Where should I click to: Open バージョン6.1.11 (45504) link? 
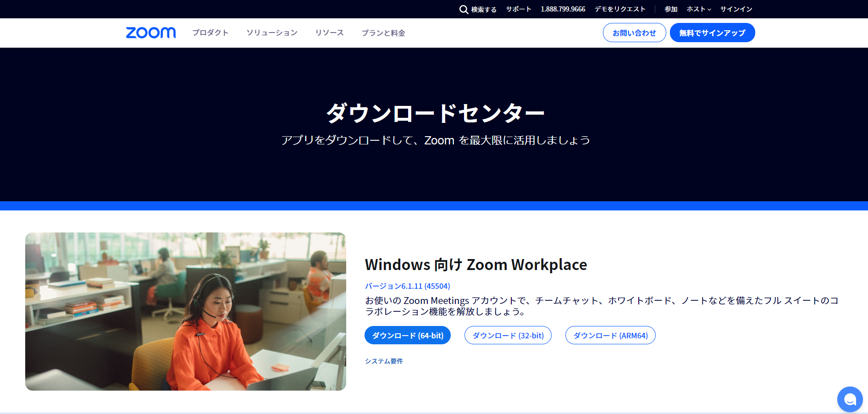[x=407, y=286]
